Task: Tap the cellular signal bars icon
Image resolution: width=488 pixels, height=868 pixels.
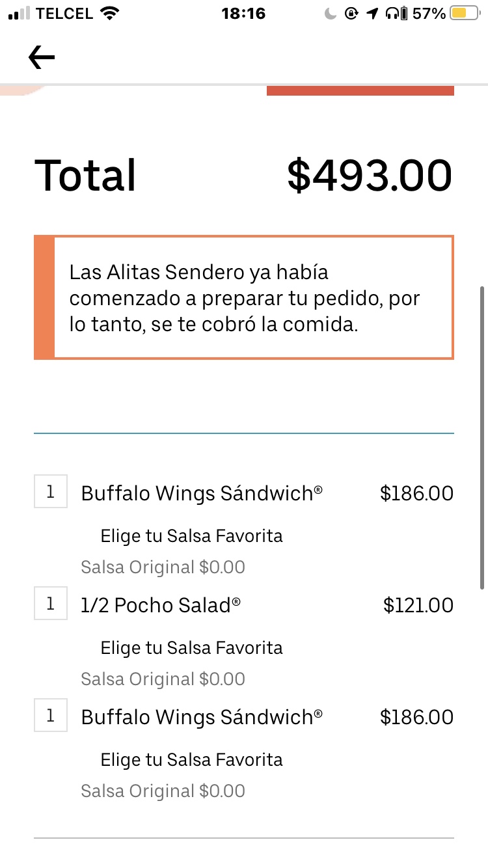Action: coord(19,14)
